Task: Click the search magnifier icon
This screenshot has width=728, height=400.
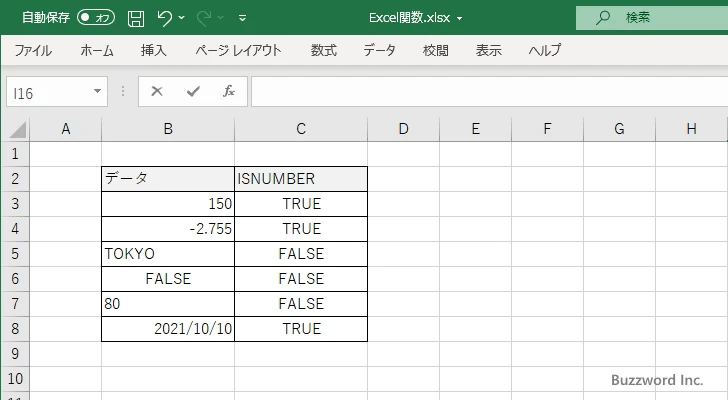Action: click(603, 18)
